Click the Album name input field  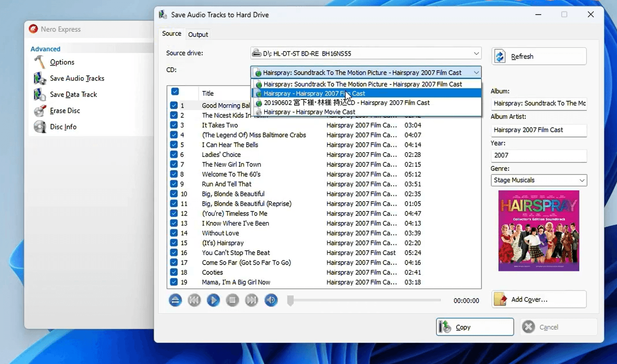point(539,103)
